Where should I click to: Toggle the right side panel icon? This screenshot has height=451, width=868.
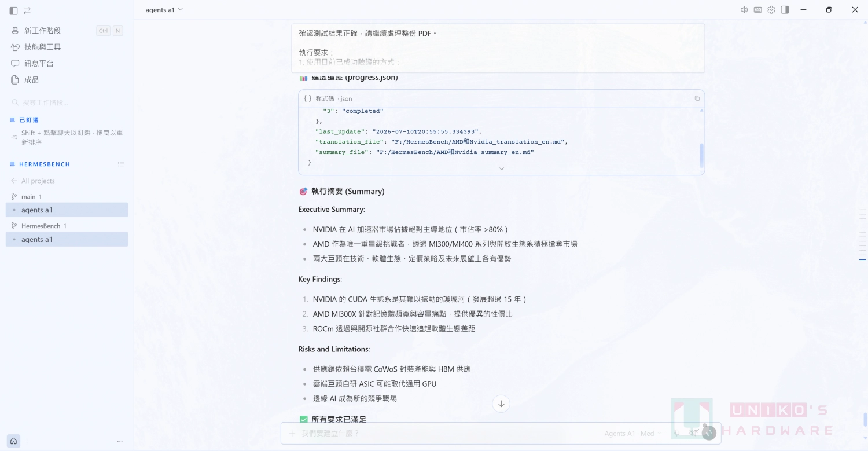(x=785, y=10)
